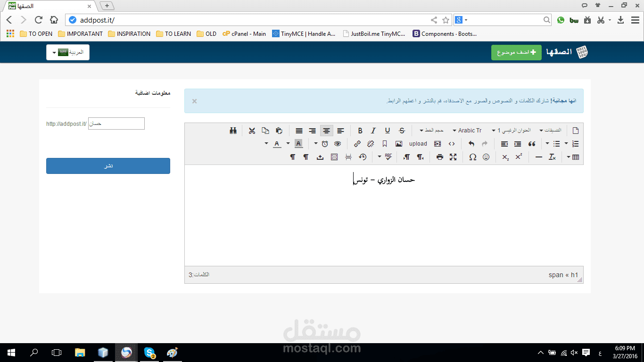Toggle underline formatting
The image size is (644, 362).
[388, 131]
